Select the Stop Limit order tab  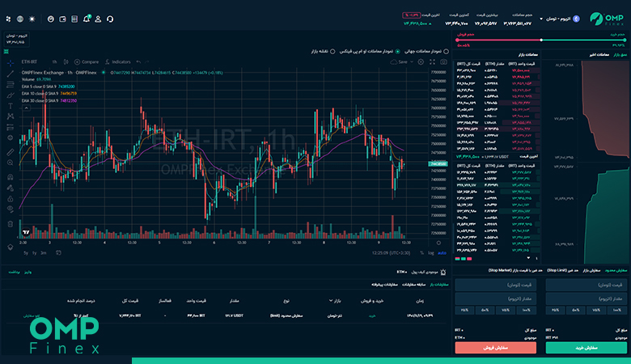point(562,270)
